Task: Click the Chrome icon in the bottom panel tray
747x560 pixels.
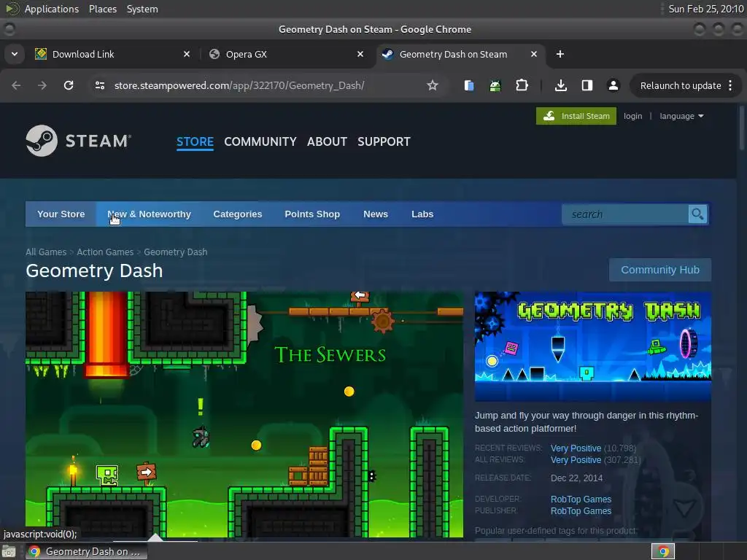Action: (663, 551)
